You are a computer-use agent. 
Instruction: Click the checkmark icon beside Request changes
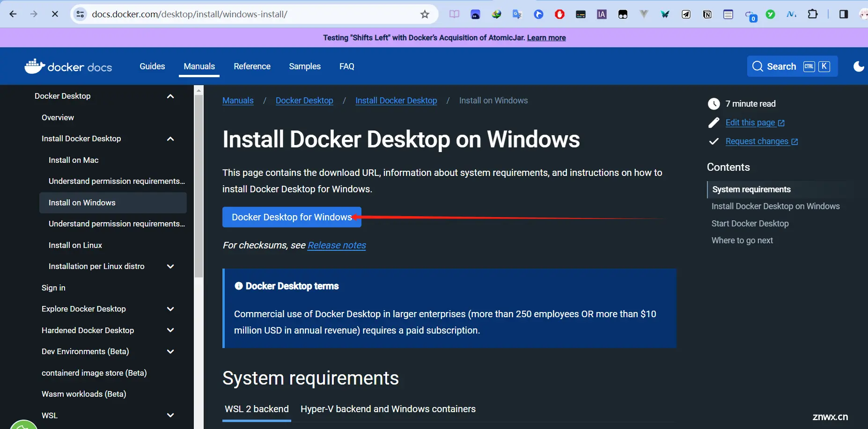(714, 141)
